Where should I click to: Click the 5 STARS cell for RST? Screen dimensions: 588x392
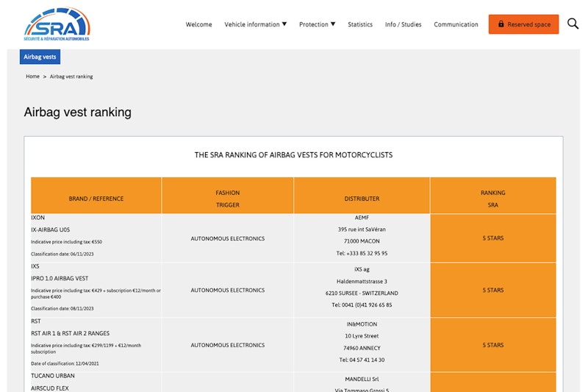tap(492, 345)
